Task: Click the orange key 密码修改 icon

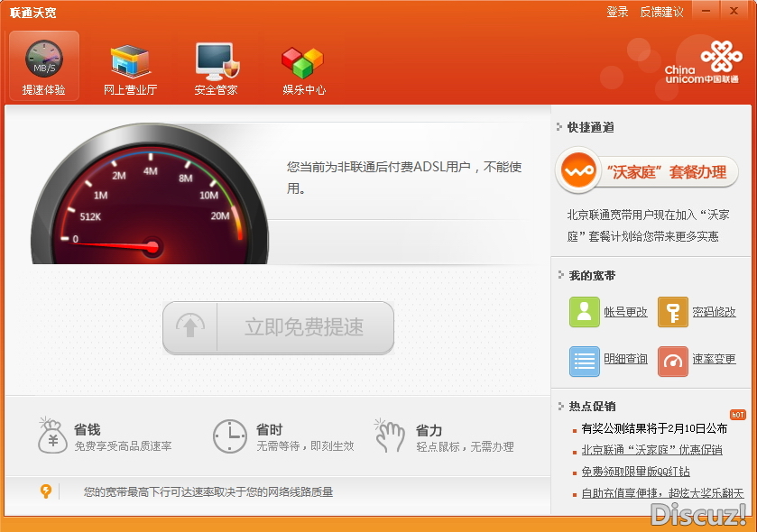Action: (x=673, y=312)
